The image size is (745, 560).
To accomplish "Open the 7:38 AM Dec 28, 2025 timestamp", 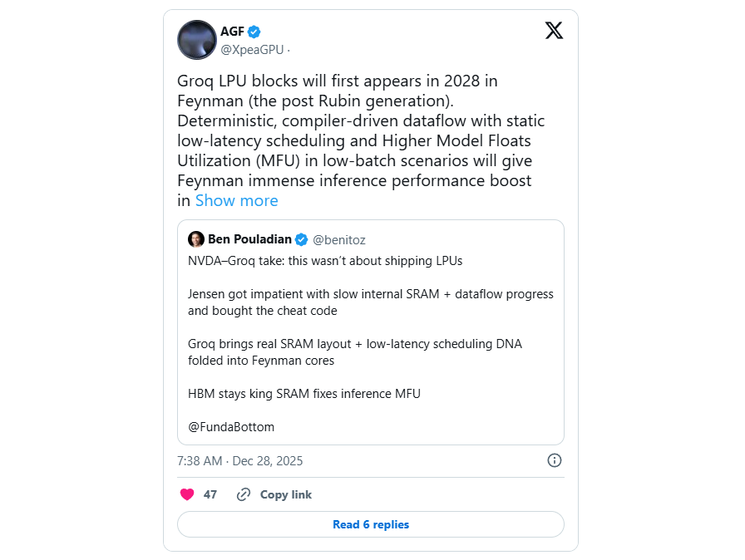I will pos(240,460).
